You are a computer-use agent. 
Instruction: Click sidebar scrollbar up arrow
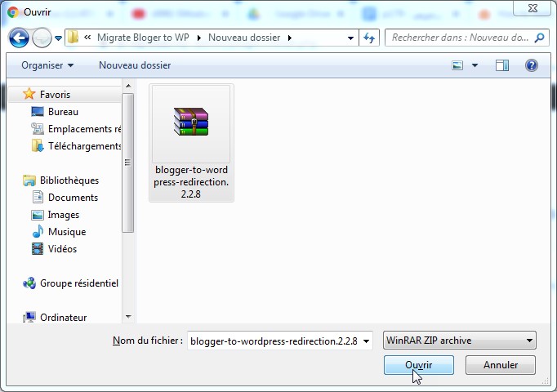click(128, 86)
